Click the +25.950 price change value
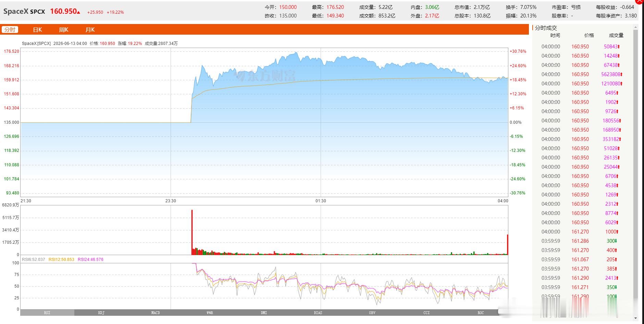This screenshot has width=644, height=324. 95,12
